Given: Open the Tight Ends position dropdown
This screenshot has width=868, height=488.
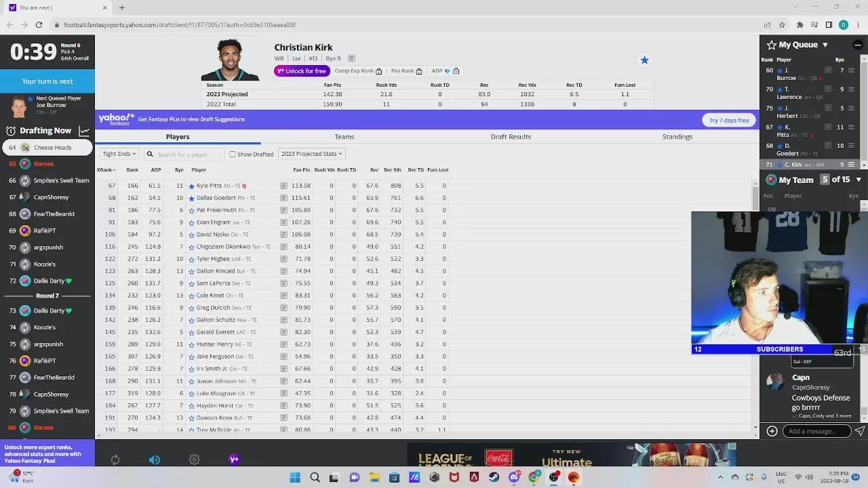Looking at the screenshot, I should coord(119,154).
